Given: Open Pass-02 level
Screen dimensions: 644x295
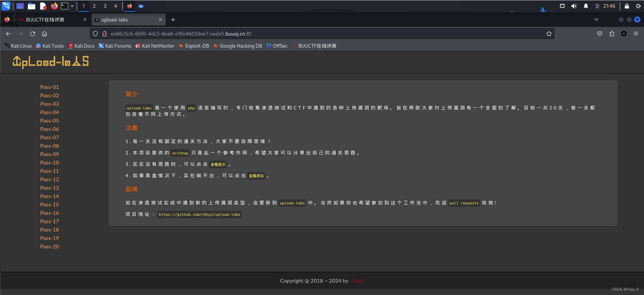Looking at the screenshot, I should (x=50, y=95).
